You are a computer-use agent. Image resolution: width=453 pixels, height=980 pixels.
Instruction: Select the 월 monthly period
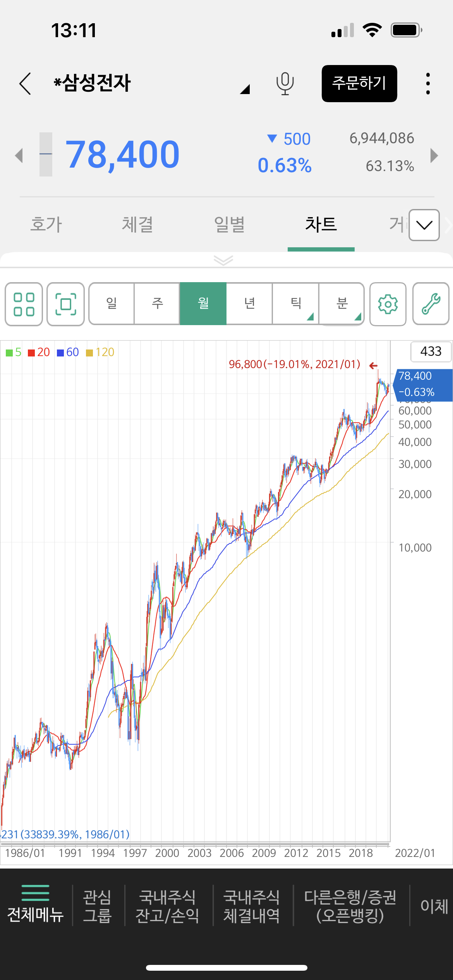point(203,303)
